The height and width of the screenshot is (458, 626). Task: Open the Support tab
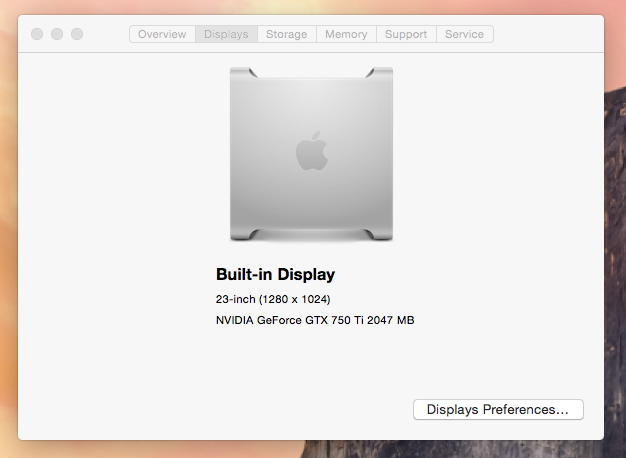click(x=406, y=34)
